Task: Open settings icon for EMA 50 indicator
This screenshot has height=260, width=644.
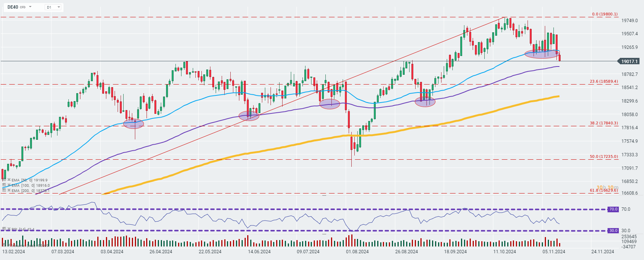Action: (x=4, y=180)
